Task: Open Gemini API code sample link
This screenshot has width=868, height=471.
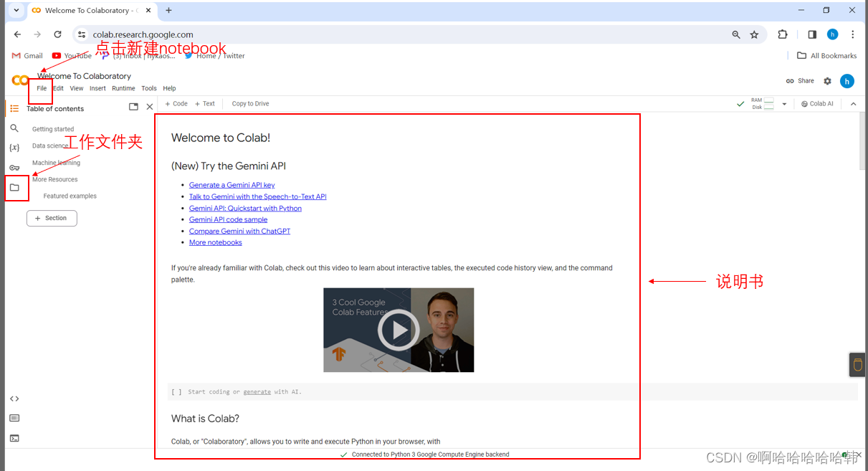Action: (228, 219)
